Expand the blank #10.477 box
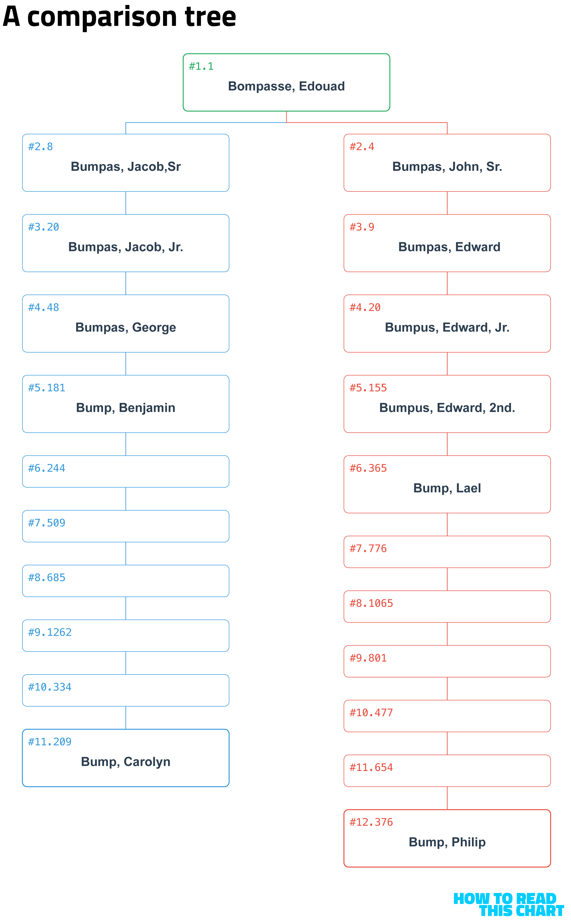Image resolution: width=571 pixels, height=924 pixels. [447, 716]
